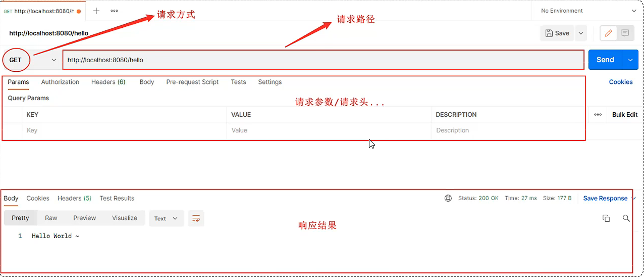The width and height of the screenshot is (644, 279).
Task: Toggle the wrap lines icon
Action: coord(196,218)
